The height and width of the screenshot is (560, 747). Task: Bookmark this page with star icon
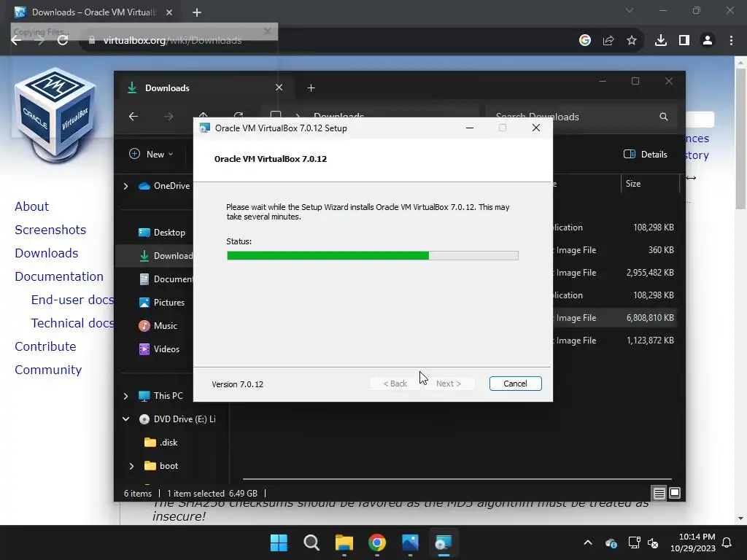point(632,41)
